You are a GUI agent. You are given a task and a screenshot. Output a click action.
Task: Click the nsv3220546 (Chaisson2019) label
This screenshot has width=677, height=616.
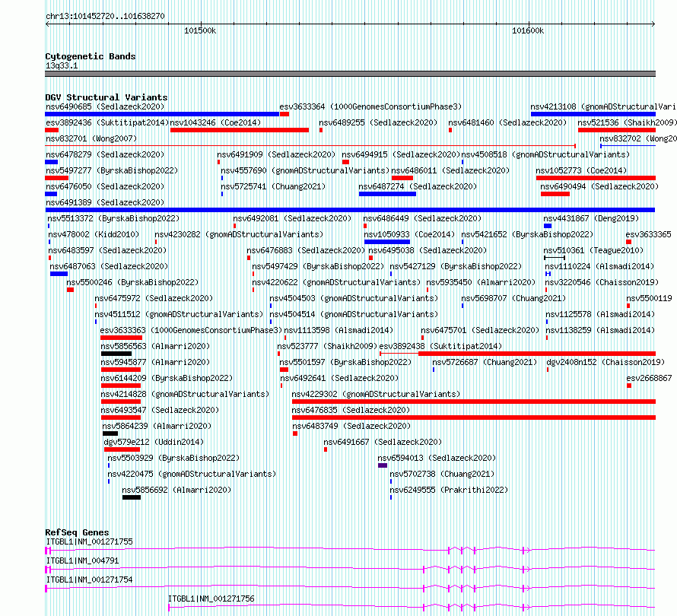(602, 282)
